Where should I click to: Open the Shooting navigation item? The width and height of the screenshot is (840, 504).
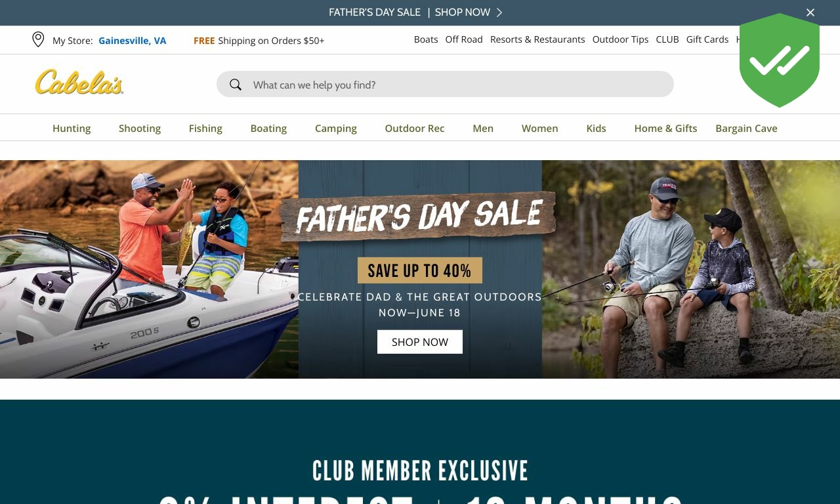click(x=140, y=128)
